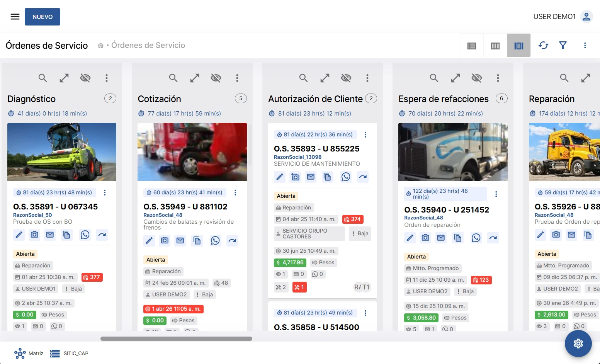Search within Espera de refacciones column
Image resolution: width=600 pixels, height=364 pixels.
[434, 78]
